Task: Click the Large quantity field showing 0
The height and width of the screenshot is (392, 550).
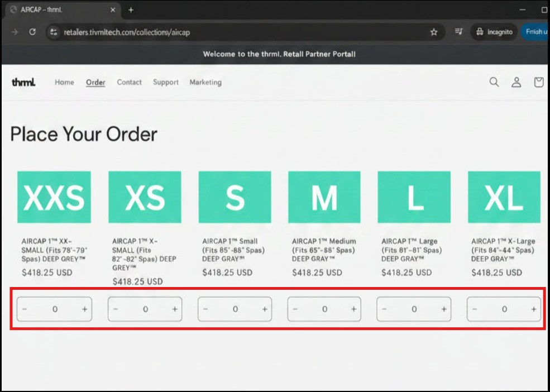Action: click(414, 309)
